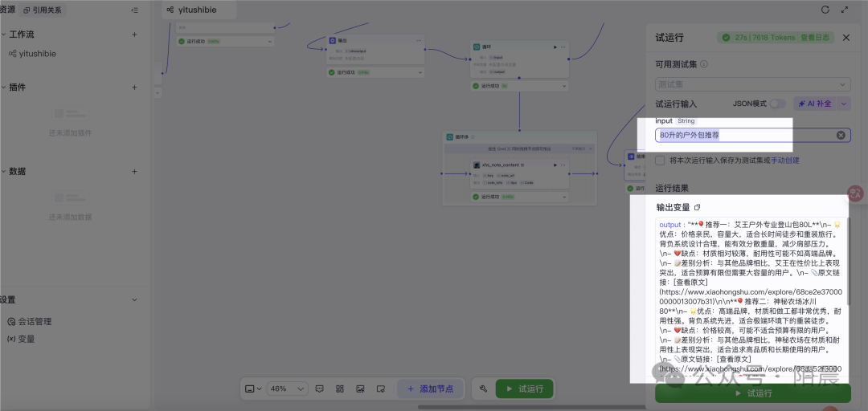This screenshot has width=868, height=411.
Task: Click the AI 补全 button
Action: (814, 104)
